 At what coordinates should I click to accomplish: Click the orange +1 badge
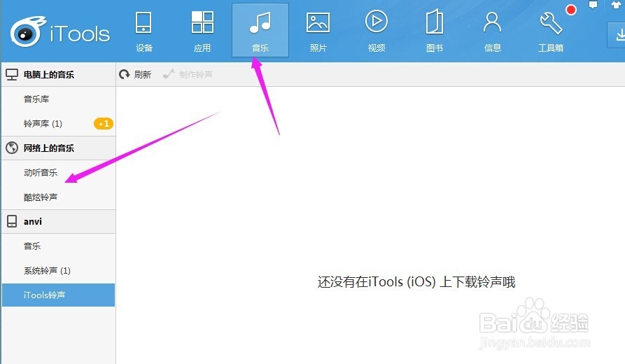point(104,124)
